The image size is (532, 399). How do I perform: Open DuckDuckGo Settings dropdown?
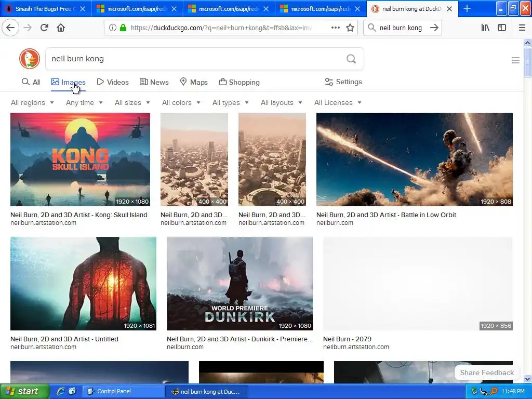point(343,82)
